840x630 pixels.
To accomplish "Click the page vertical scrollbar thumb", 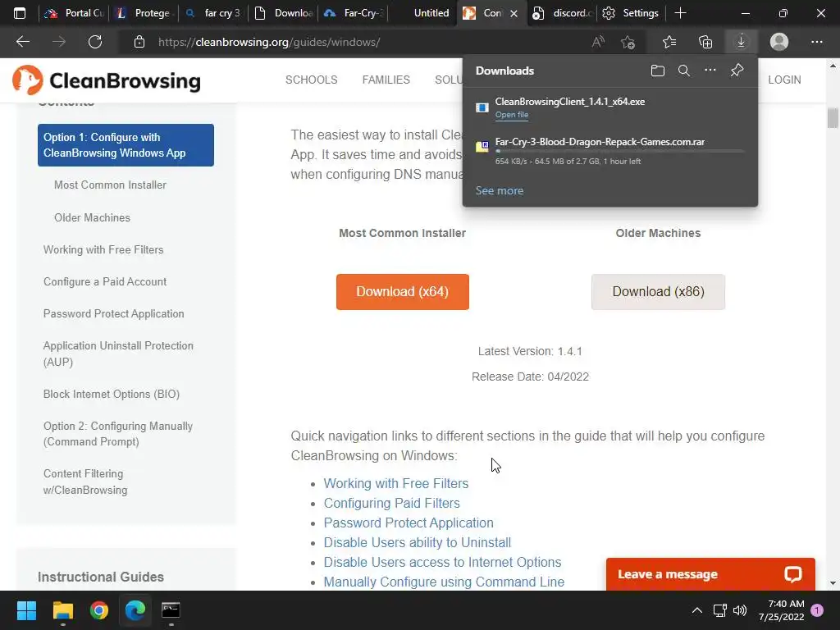I will tap(833, 118).
